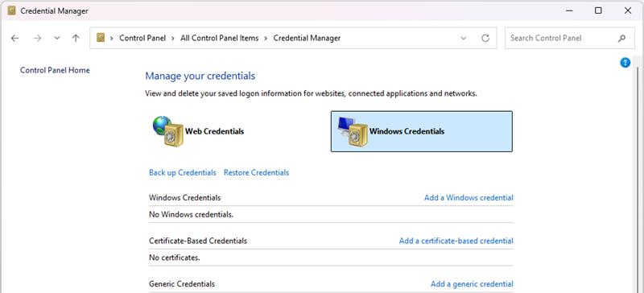Click the Windows Credentials monitor safe icon

tap(352, 131)
